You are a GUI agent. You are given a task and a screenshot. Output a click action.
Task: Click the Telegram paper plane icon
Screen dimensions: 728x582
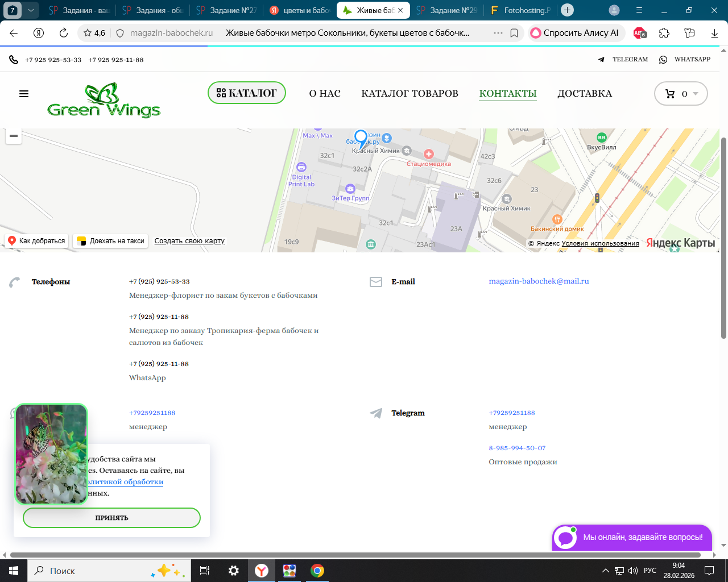coord(376,413)
